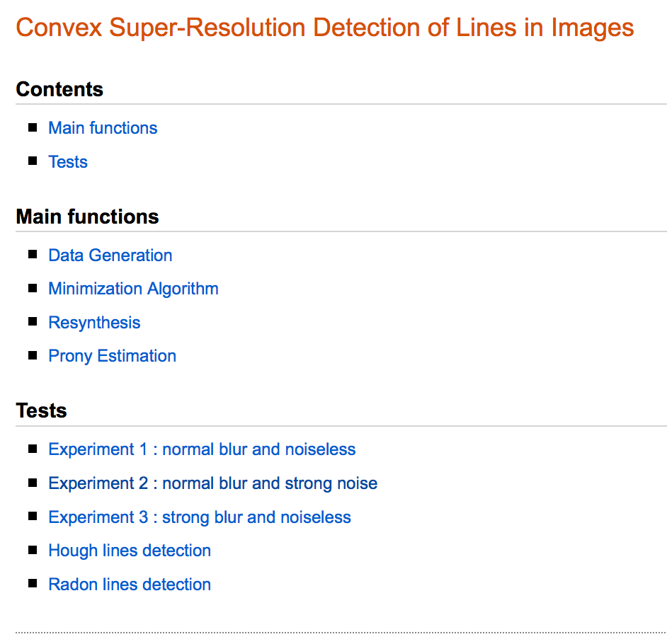Open the Main functions contents link

pos(103,128)
